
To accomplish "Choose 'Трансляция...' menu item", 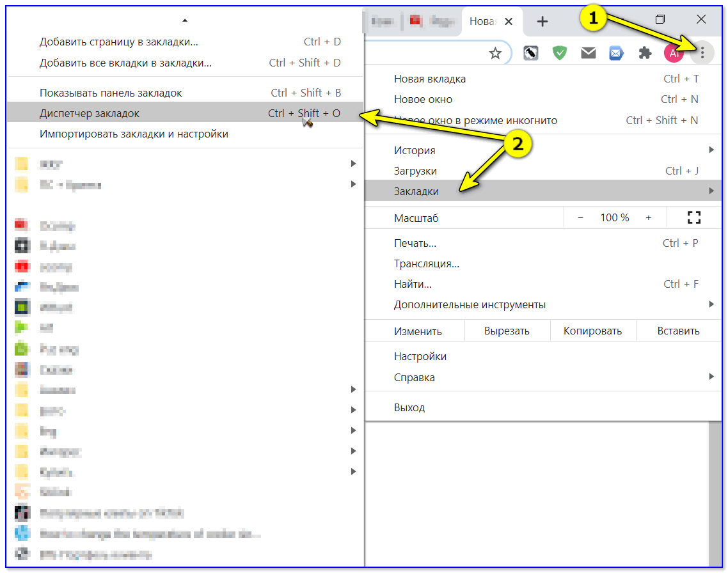I will point(543,263).
